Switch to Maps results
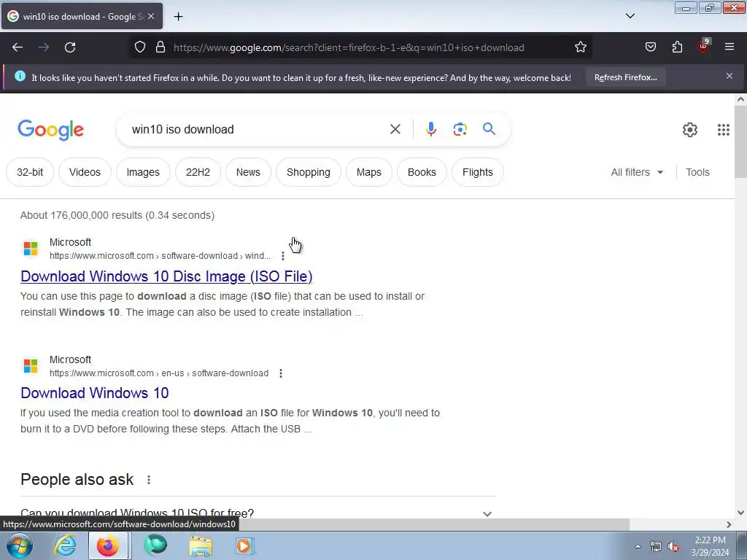Image resolution: width=747 pixels, height=560 pixels. tap(368, 172)
